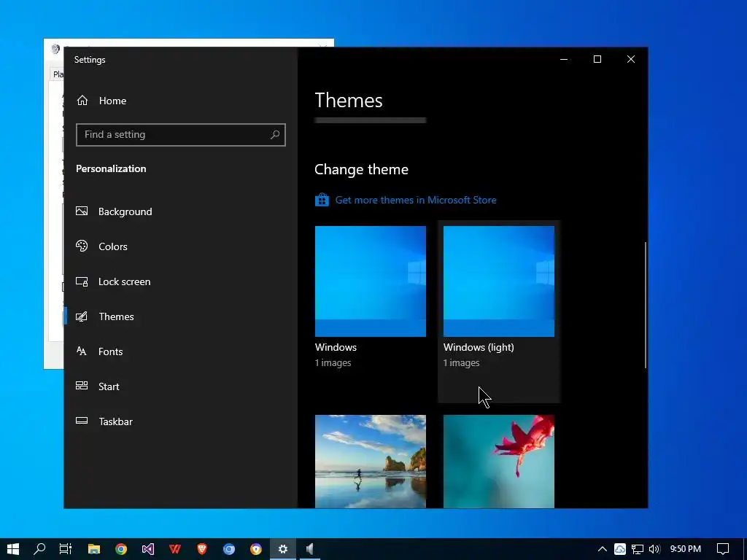747x560 pixels.
Task: Apply the Windows (light) theme thumbnail
Action: [x=499, y=281]
